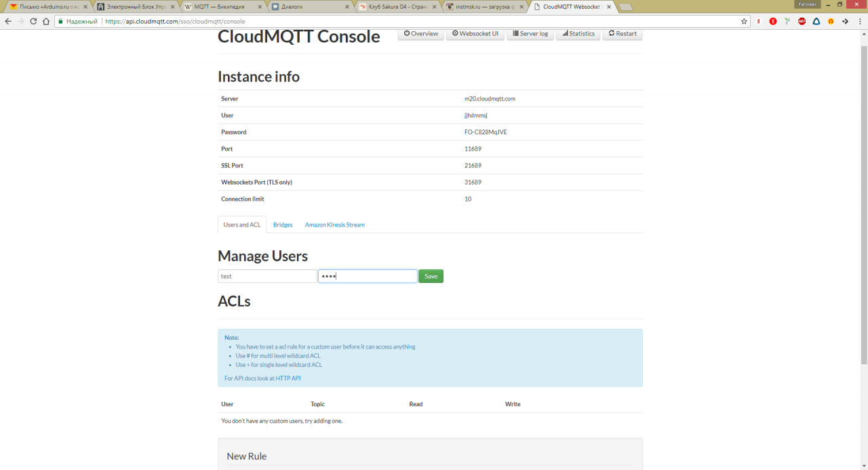Click the browser forward arrow
The width and height of the screenshot is (868, 470).
pyautogui.click(x=20, y=21)
